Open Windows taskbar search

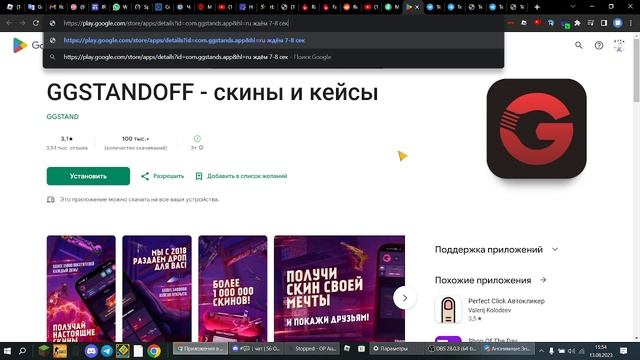[22, 351]
